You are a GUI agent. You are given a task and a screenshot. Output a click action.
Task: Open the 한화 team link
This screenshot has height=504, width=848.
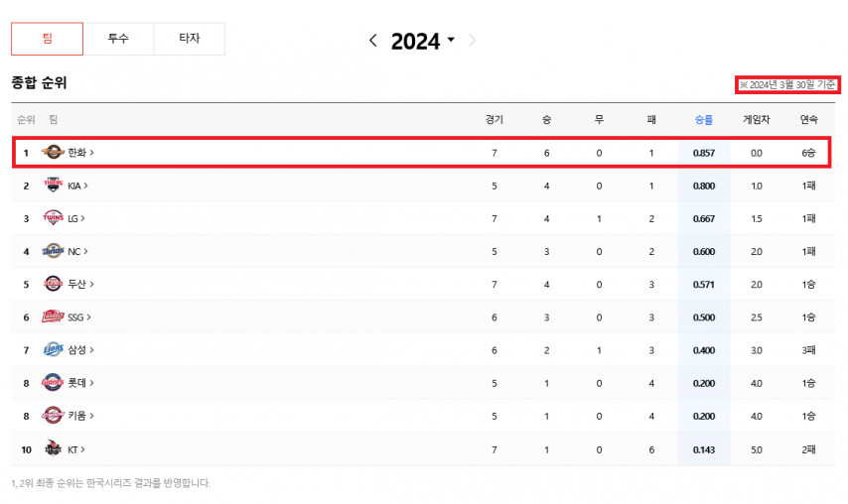click(80, 153)
